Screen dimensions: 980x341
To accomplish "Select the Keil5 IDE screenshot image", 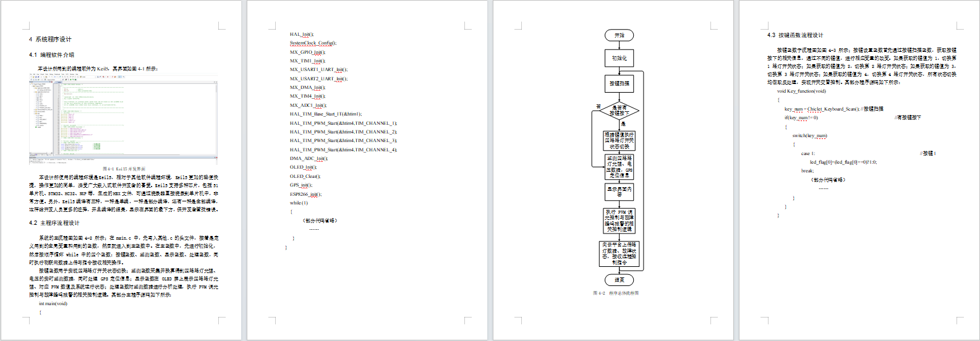I will pyautogui.click(x=123, y=120).
